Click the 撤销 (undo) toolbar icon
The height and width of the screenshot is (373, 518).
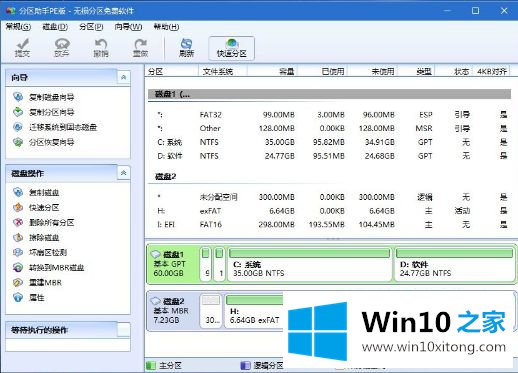101,48
